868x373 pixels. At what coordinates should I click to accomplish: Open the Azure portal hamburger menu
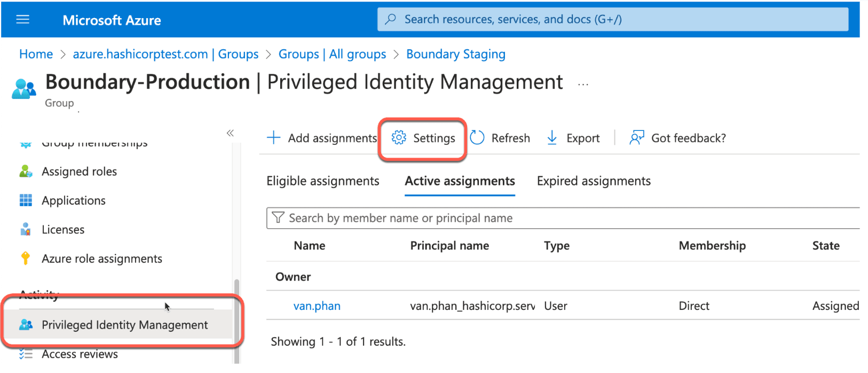tap(23, 20)
